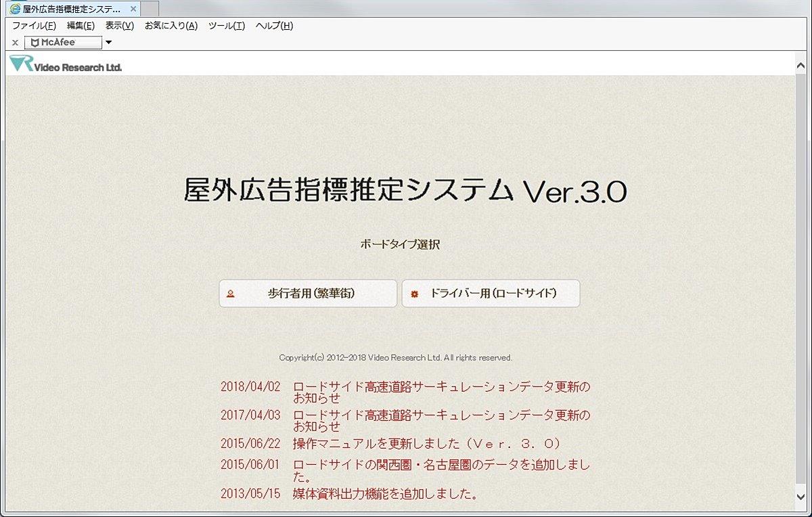Open the 表示(V) menu
Viewport: 812px width, 517px height.
[120, 26]
